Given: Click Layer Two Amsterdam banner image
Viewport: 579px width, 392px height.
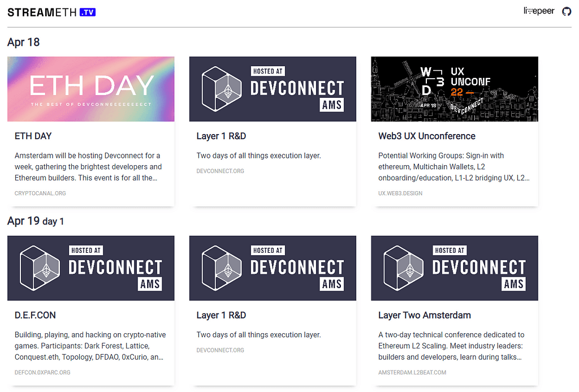Looking at the screenshot, I should 454,268.
